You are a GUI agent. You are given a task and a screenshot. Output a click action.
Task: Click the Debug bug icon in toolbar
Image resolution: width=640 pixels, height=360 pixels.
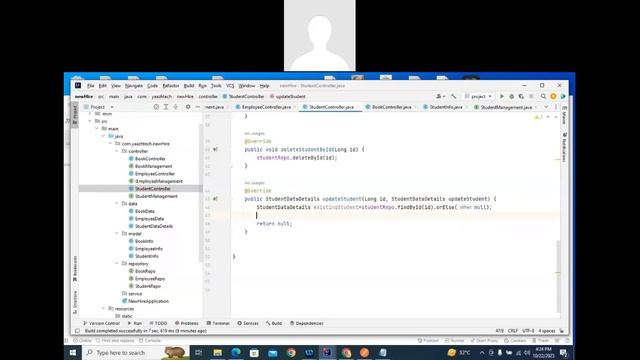pos(511,96)
